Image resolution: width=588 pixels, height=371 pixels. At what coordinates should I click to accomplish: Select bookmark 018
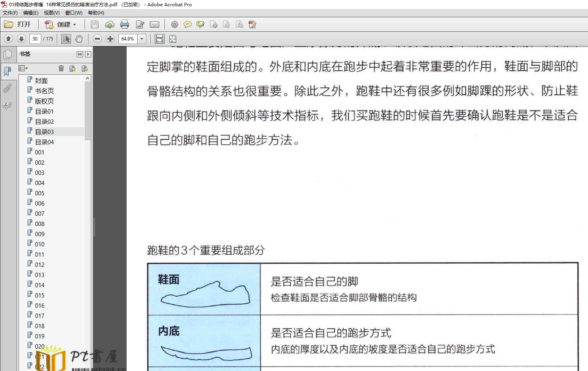tap(39, 326)
